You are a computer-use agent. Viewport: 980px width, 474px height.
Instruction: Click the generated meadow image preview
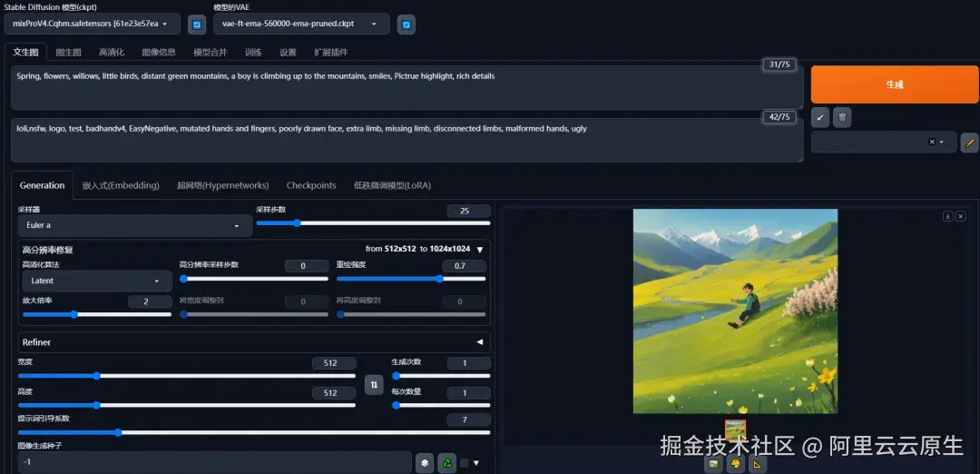pyautogui.click(x=735, y=311)
